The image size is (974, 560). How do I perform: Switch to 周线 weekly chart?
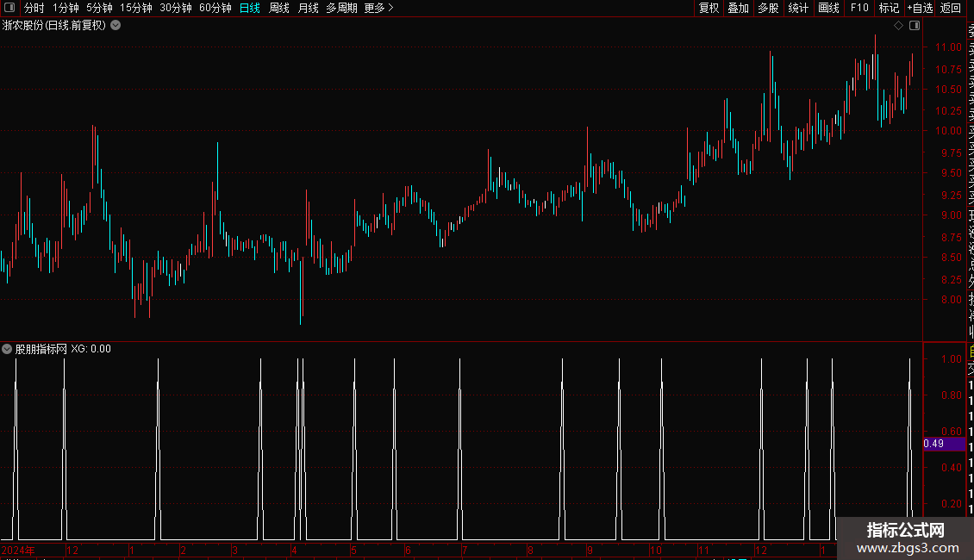pyautogui.click(x=279, y=8)
